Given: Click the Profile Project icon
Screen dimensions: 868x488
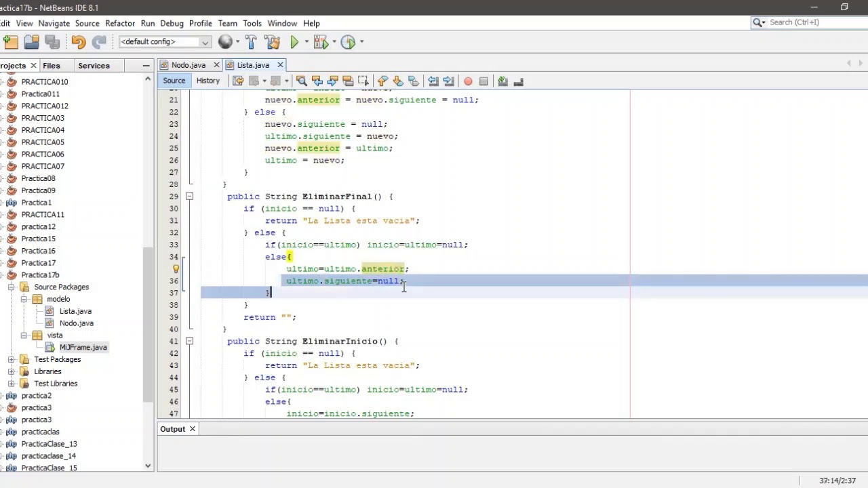Looking at the screenshot, I should 348,42.
